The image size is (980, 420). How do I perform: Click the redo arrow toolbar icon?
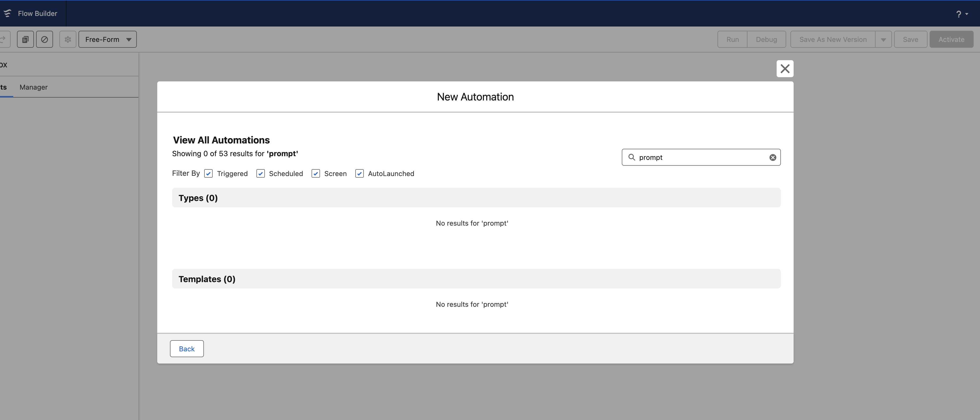(x=3, y=39)
